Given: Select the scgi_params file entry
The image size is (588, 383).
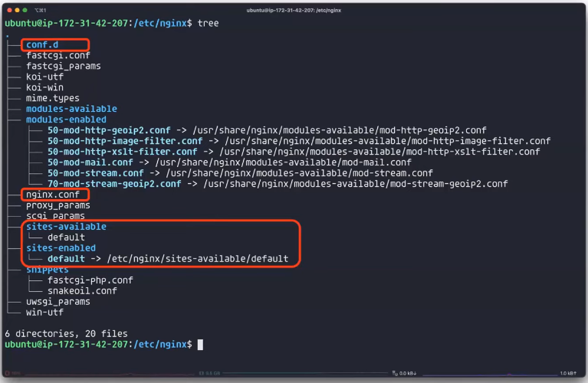Looking at the screenshot, I should click(55, 216).
